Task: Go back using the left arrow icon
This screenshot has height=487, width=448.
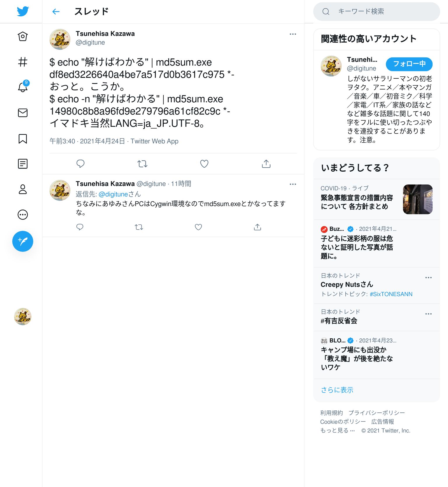Action: coord(56,12)
